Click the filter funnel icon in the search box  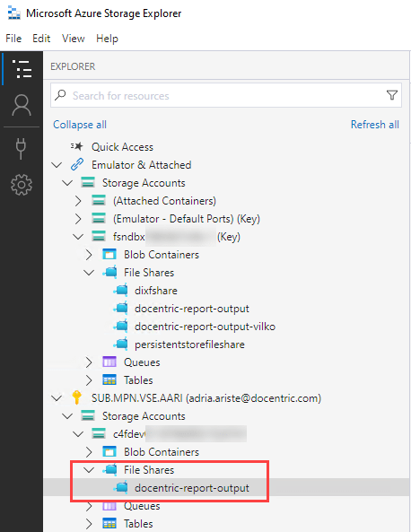[392, 95]
